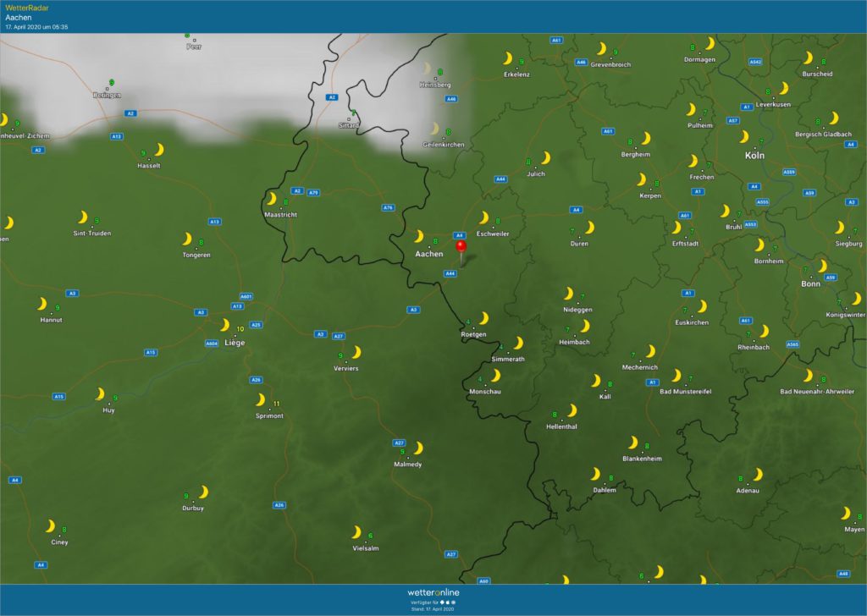Click the date text 17. April 2020 header
Viewport: 867px width, 616px height.
point(36,27)
